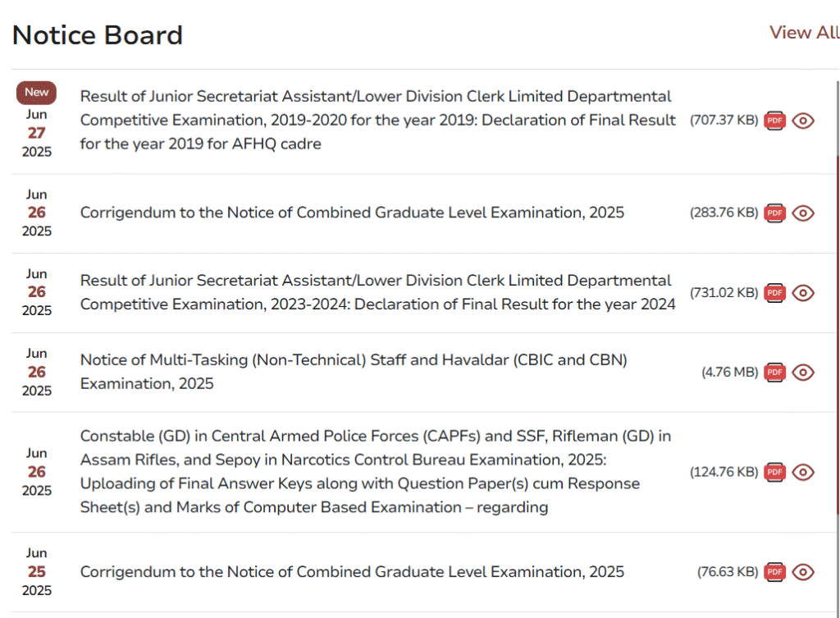Open AFHQ cadre 2019 final result notice
This screenshot has width=840, height=618.
click(377, 120)
